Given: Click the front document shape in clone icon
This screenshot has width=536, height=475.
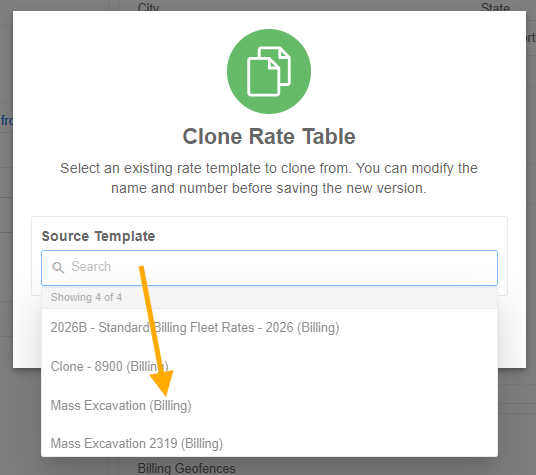Looking at the screenshot, I should pos(263,77).
